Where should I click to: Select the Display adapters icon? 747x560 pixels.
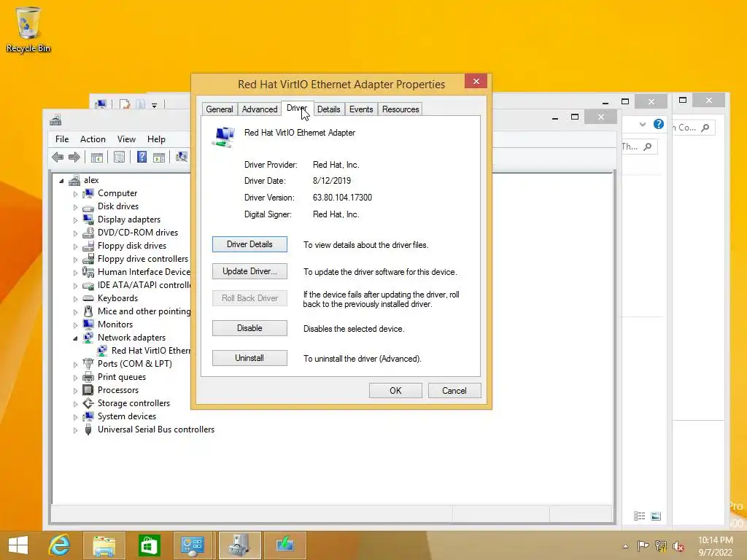tap(88, 219)
